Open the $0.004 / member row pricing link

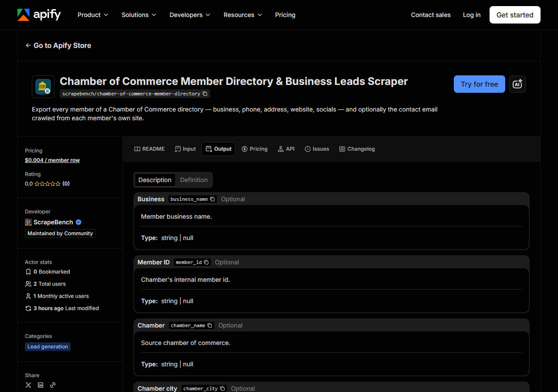coord(52,160)
